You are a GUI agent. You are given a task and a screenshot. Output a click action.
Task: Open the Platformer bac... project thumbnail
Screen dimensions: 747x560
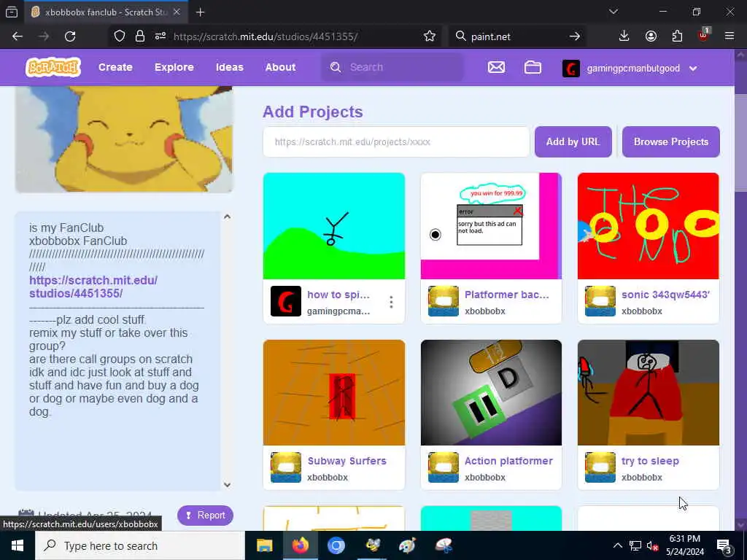click(491, 226)
